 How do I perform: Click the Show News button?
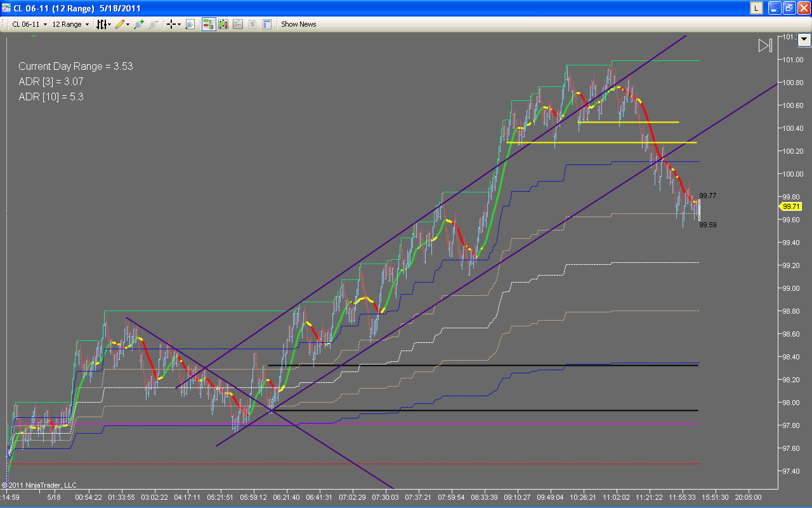coord(299,24)
